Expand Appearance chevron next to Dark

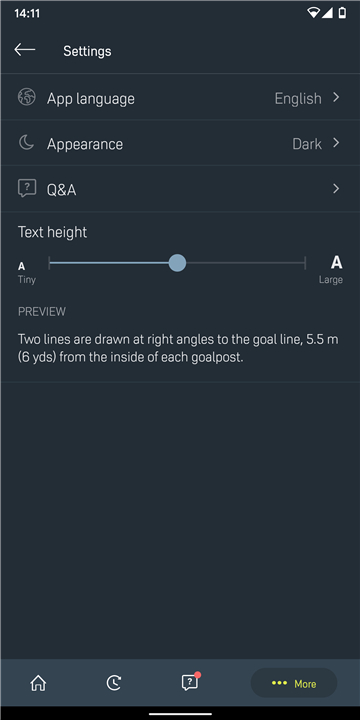[x=336, y=143]
